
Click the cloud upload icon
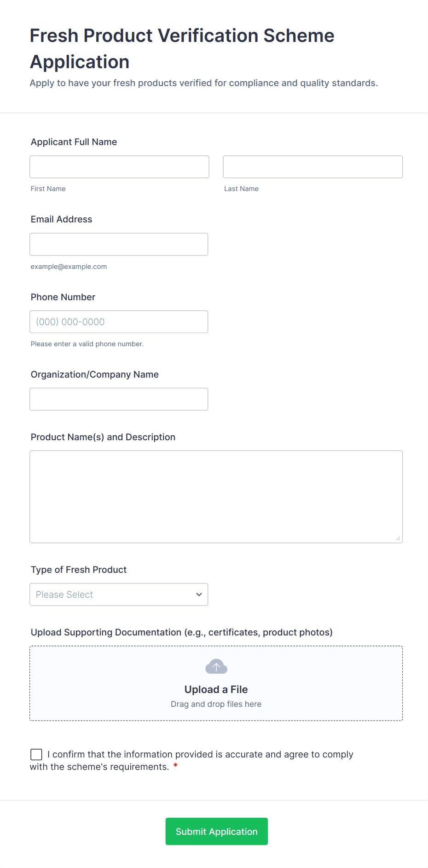click(x=216, y=666)
